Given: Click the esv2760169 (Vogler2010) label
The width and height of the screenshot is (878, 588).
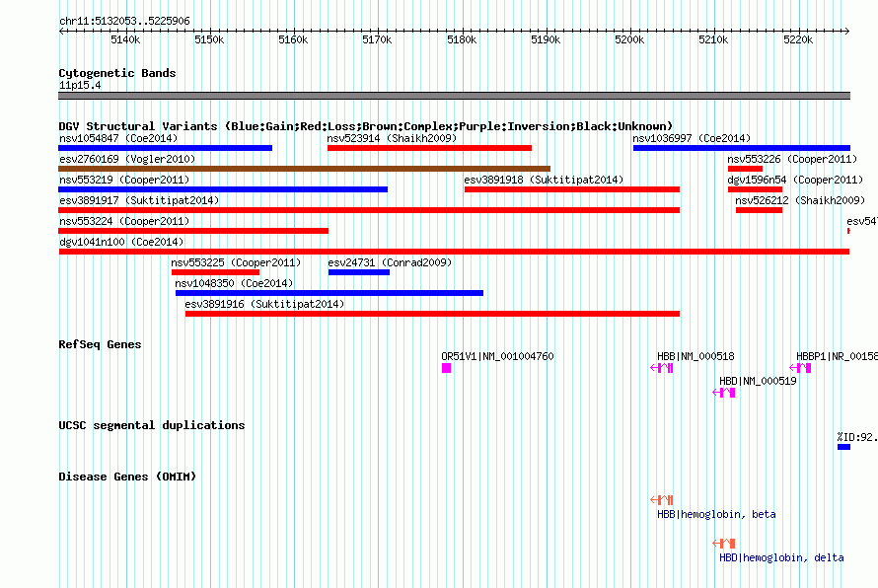Looking at the screenshot, I should point(127,159).
